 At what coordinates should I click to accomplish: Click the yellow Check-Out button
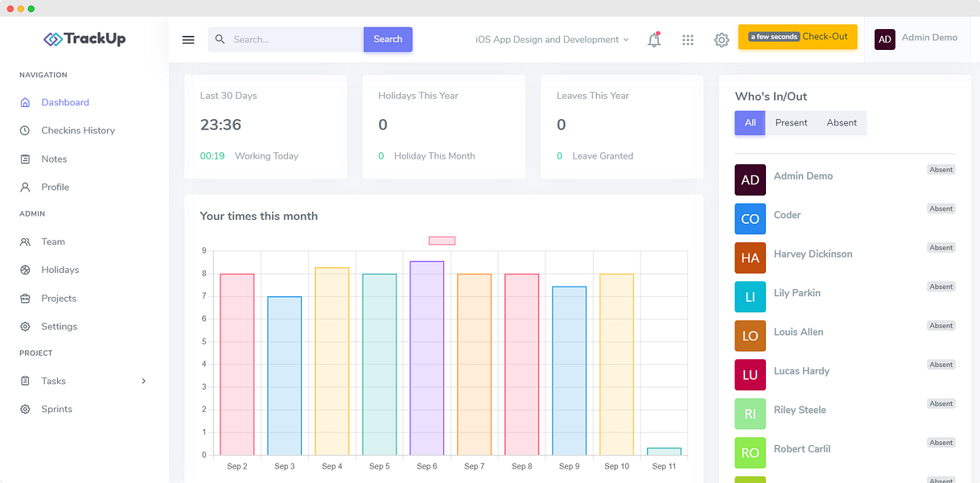pyautogui.click(x=797, y=37)
